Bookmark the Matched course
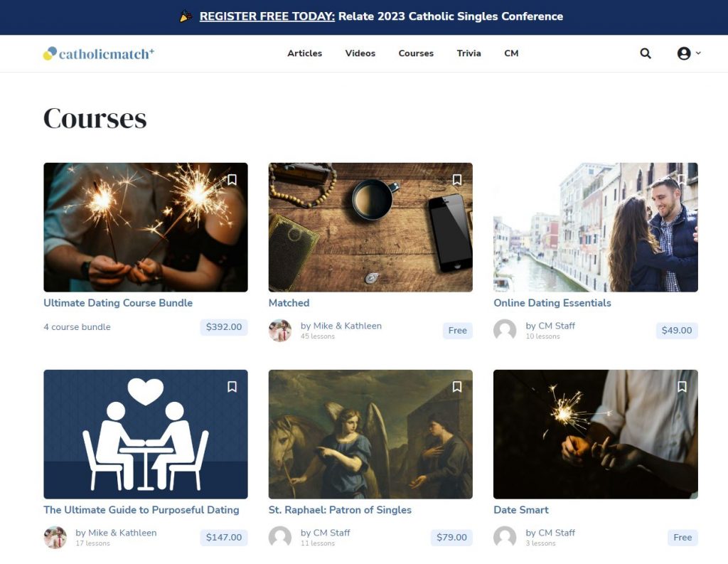 click(457, 180)
